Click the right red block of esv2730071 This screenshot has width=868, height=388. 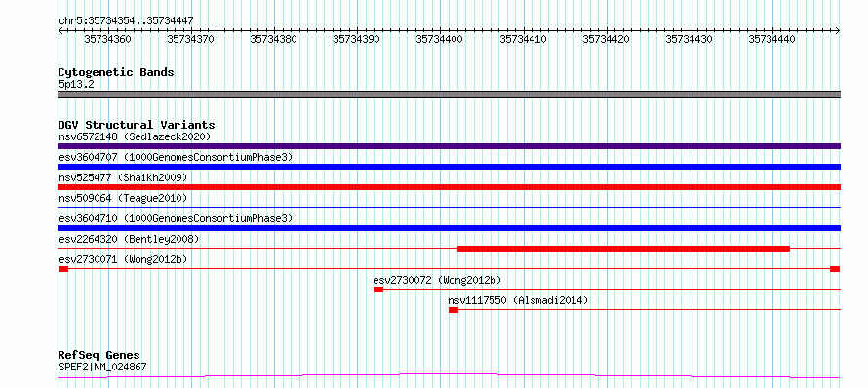(835, 269)
